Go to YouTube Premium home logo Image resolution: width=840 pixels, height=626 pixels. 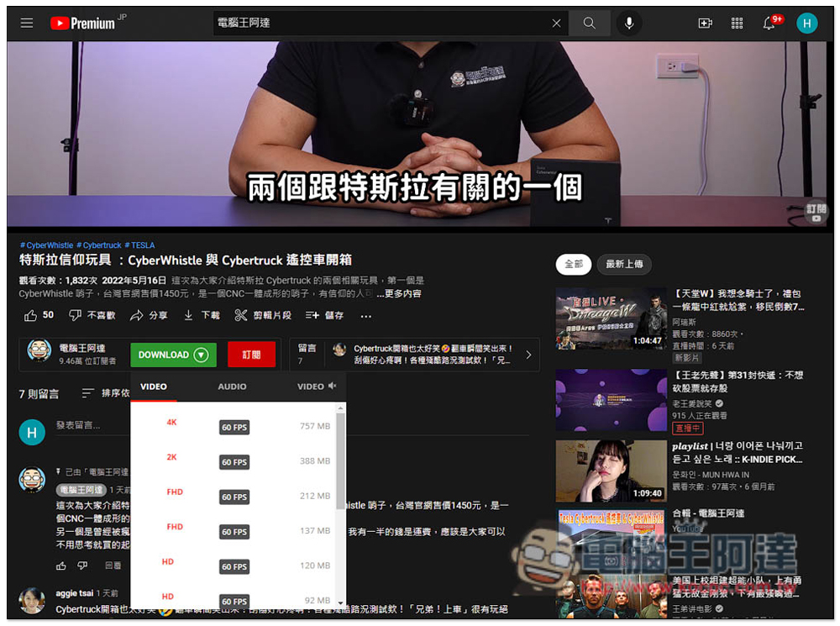click(x=83, y=23)
